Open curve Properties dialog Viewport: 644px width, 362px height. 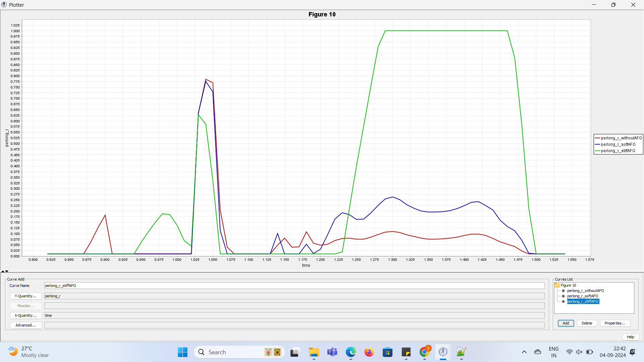point(615,323)
